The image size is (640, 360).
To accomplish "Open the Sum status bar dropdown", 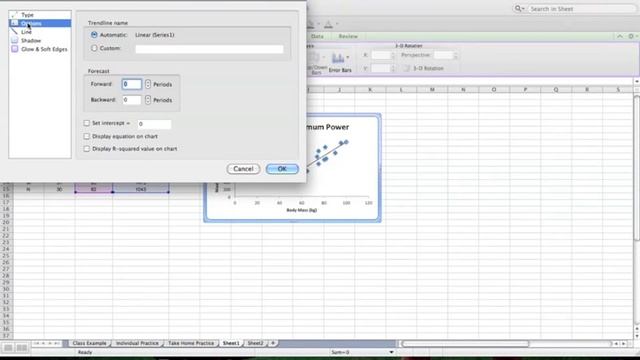I will (x=391, y=352).
